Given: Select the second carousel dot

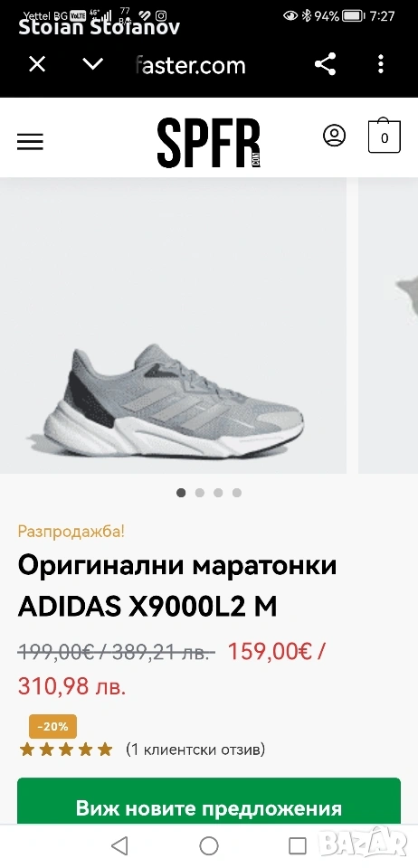Looking at the screenshot, I should pos(200,493).
